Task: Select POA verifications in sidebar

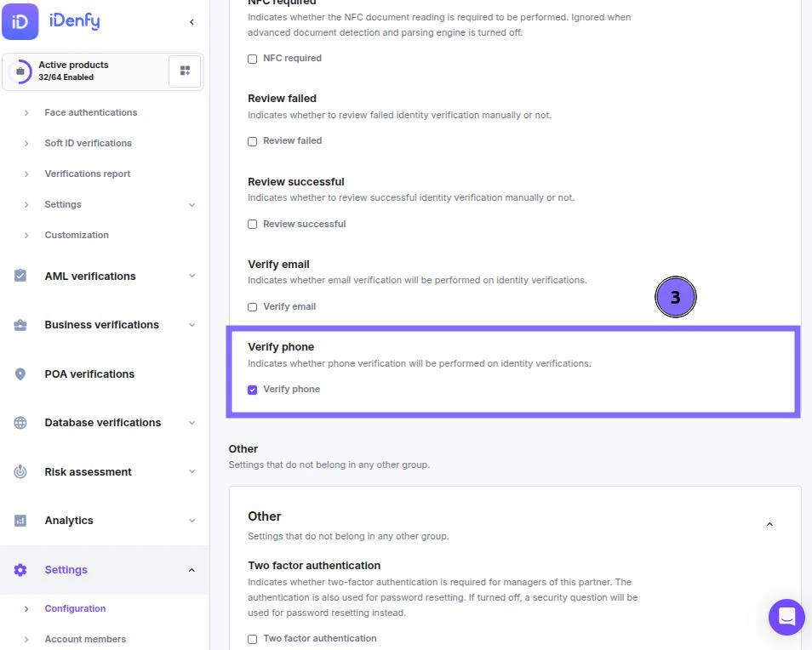Action: coord(89,373)
